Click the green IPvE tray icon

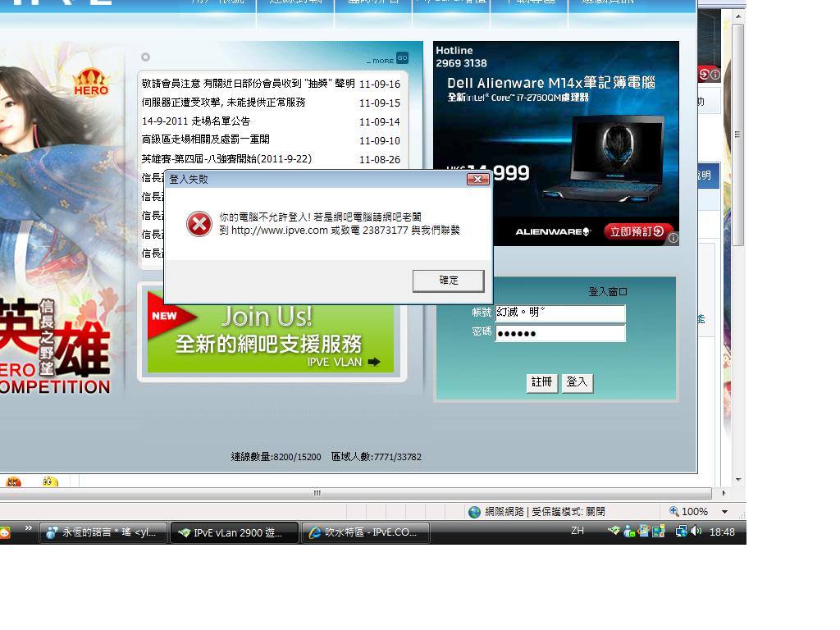[614, 531]
